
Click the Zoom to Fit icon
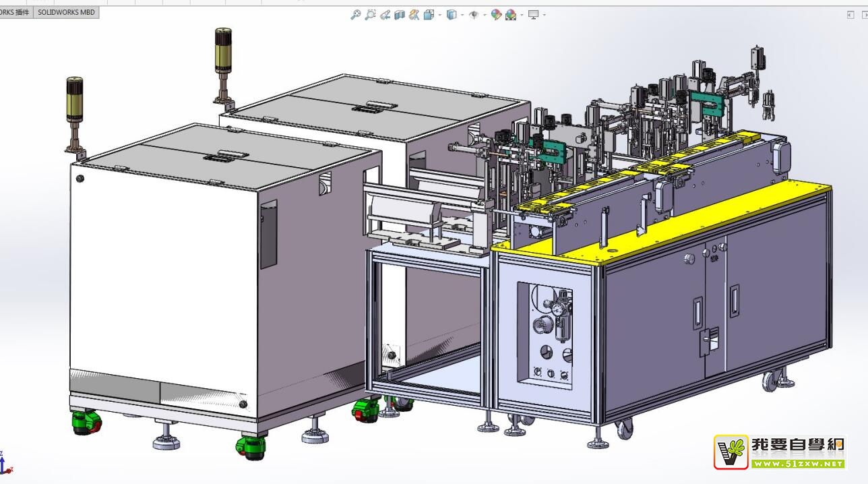[355, 14]
